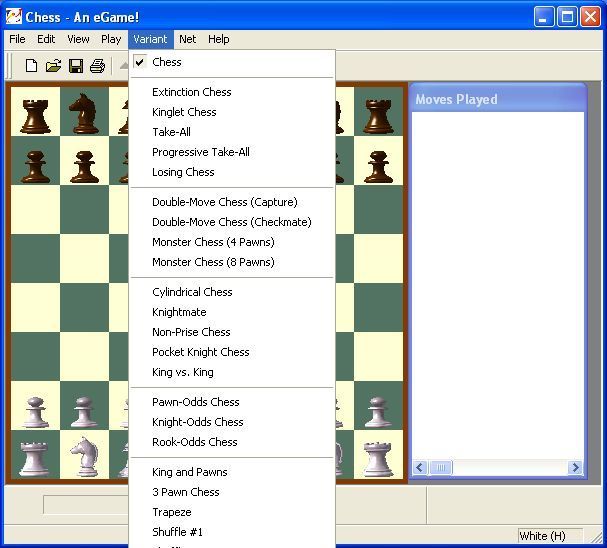Select the white knight on bottom row left

pos(84,457)
